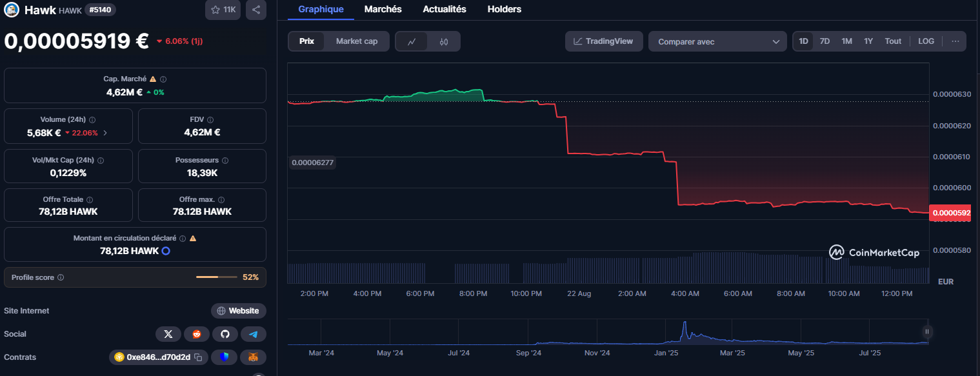Viewport: 980px width, 376px height.
Task: Click the 22.06% volume change
Action: click(x=81, y=133)
